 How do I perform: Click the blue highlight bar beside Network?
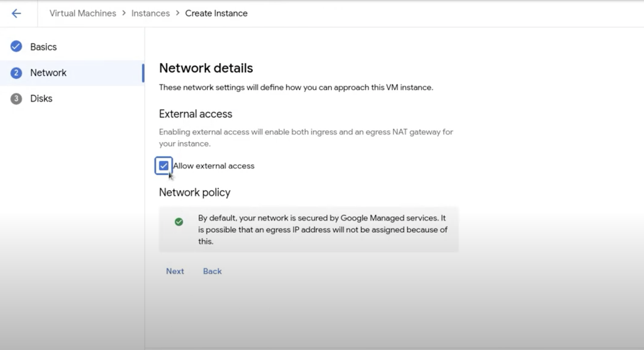pyautogui.click(x=143, y=73)
